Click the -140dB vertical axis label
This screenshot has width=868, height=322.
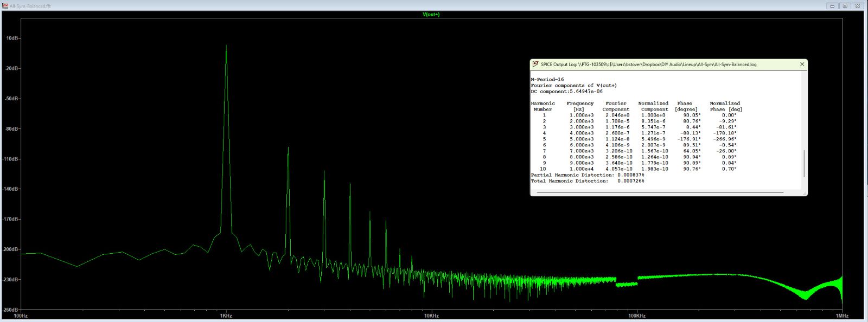[x=11, y=189]
